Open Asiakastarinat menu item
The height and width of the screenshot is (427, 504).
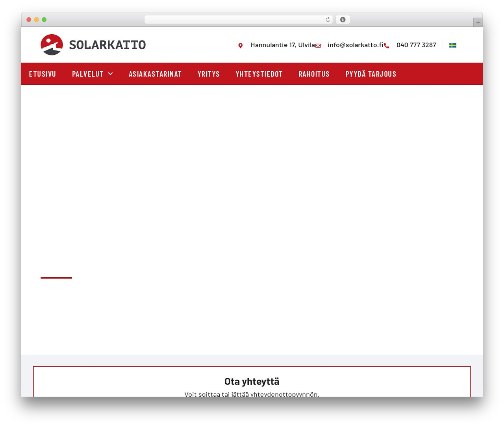click(155, 74)
